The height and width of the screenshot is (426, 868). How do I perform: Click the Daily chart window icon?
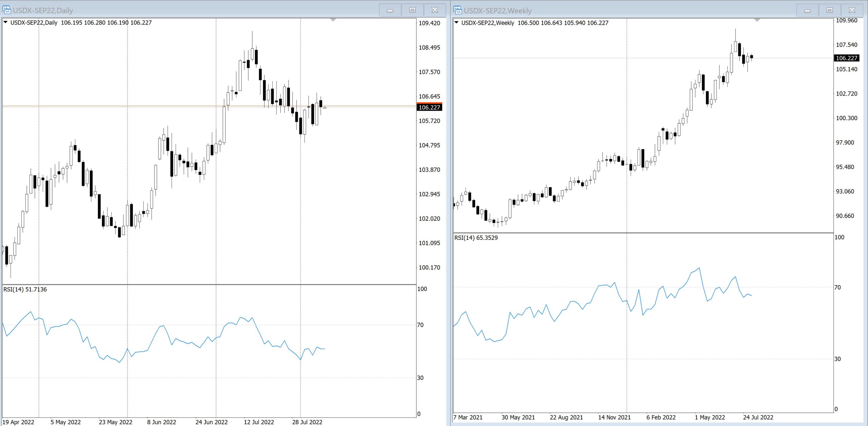[6, 10]
